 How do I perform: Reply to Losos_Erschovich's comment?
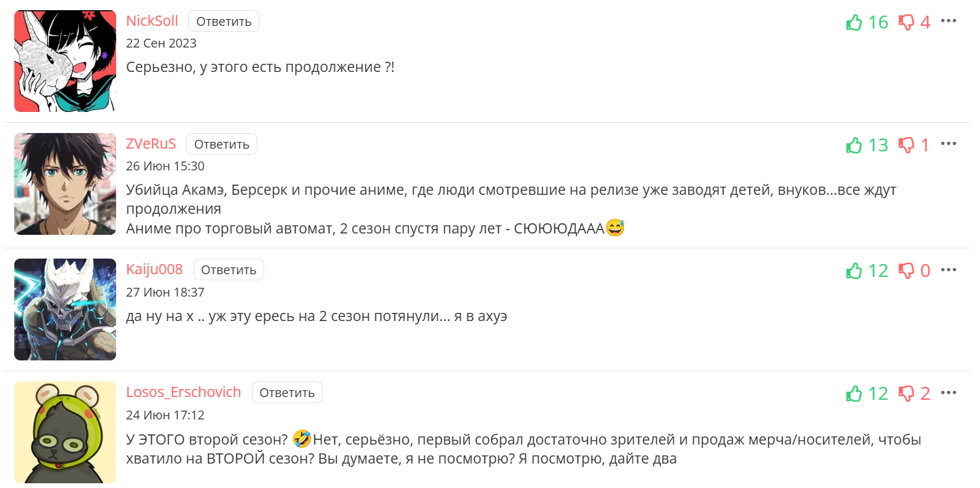(x=287, y=392)
